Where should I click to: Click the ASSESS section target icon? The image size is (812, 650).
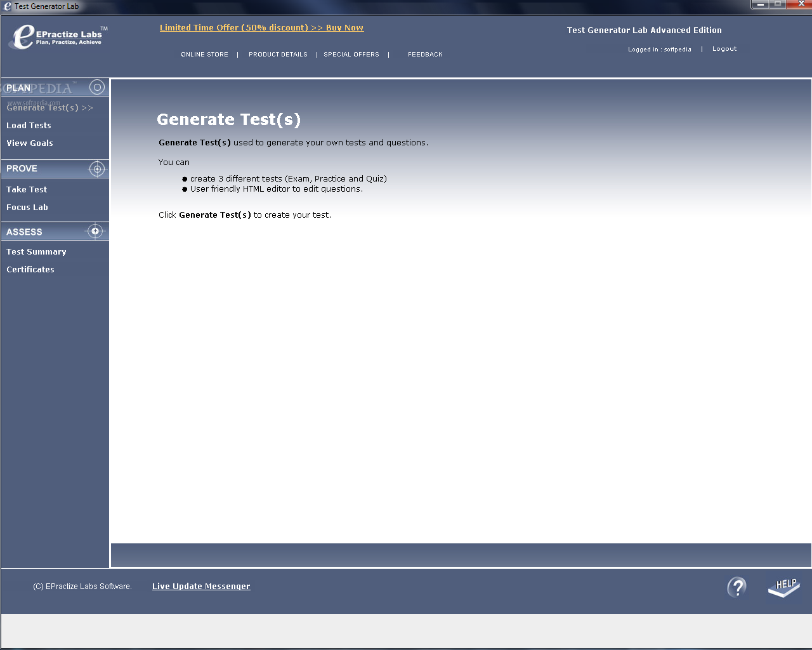tap(95, 231)
